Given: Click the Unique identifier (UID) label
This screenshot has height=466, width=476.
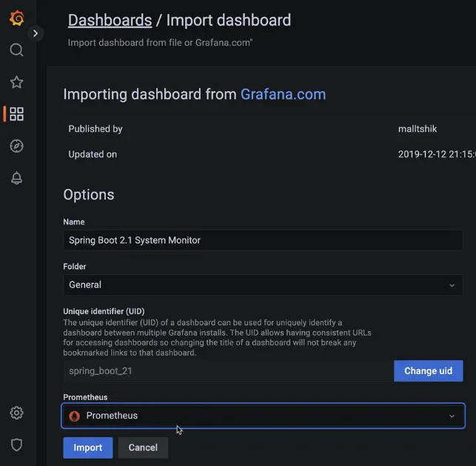Looking at the screenshot, I should 104,311.
